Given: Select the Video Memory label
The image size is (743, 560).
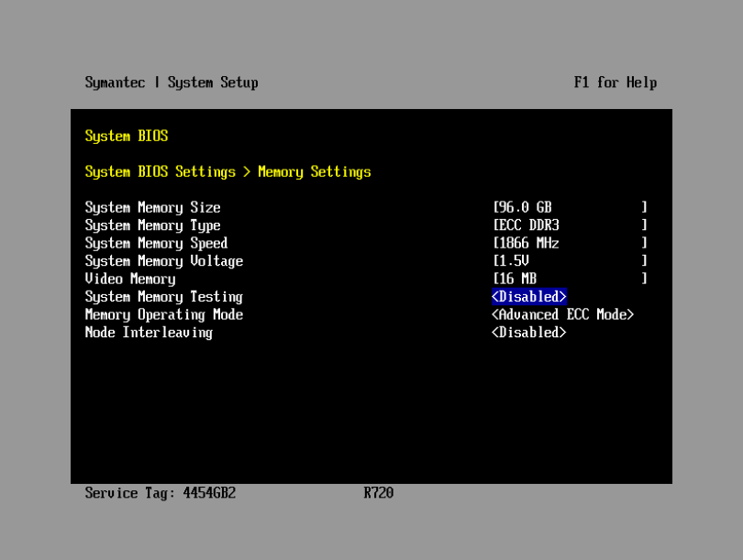Looking at the screenshot, I should [x=129, y=279].
